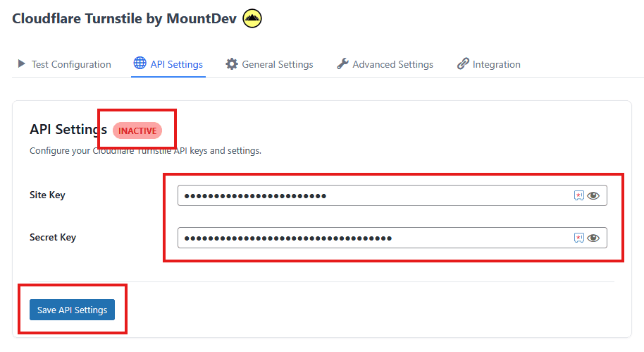The image size is (644, 352).
Task: Click the MountDev mountain logo icon
Action: tap(252, 18)
